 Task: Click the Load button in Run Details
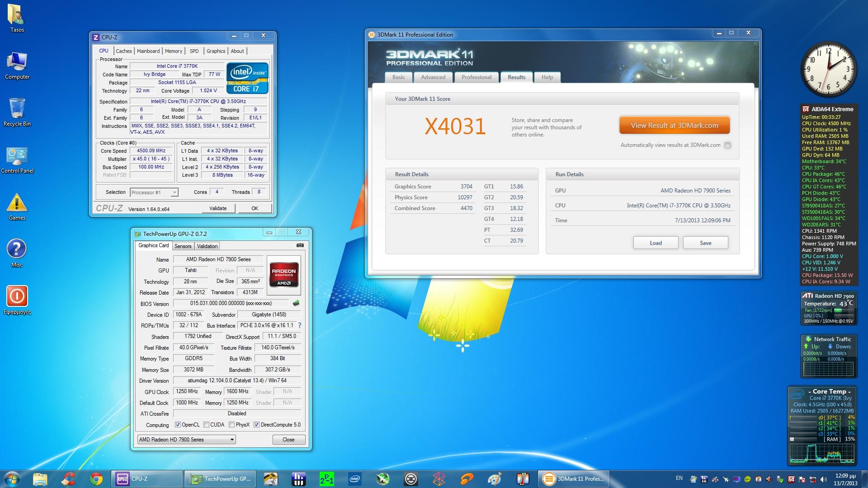tap(656, 243)
